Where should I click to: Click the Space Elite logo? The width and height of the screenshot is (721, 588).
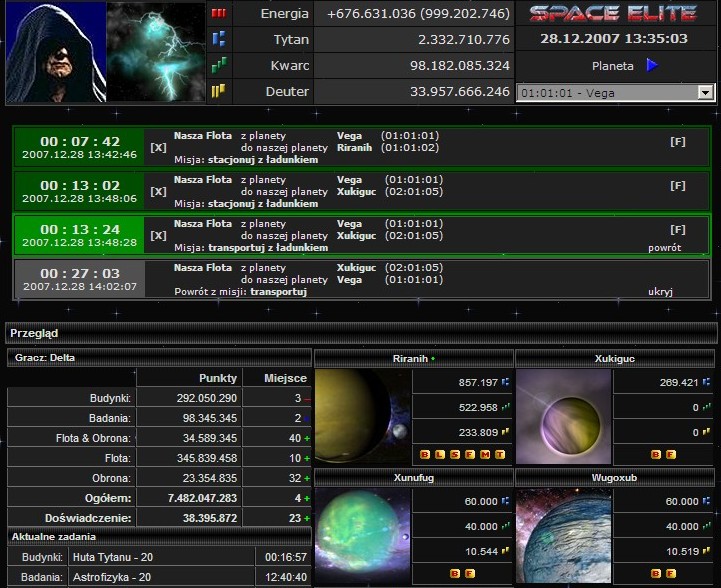(613, 14)
